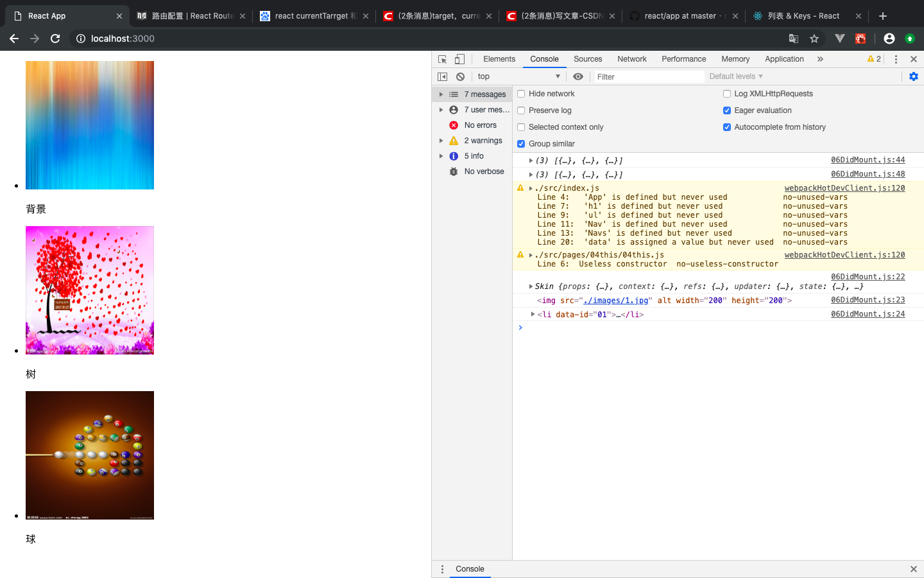Click the page reload icon in browser toolbar
This screenshot has height=578, width=924.
click(55, 39)
